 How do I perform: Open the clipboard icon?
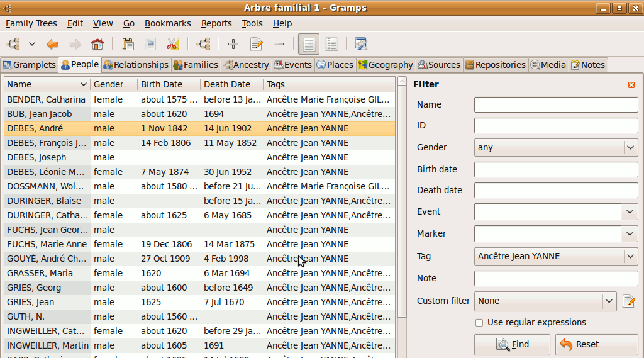pos(128,44)
